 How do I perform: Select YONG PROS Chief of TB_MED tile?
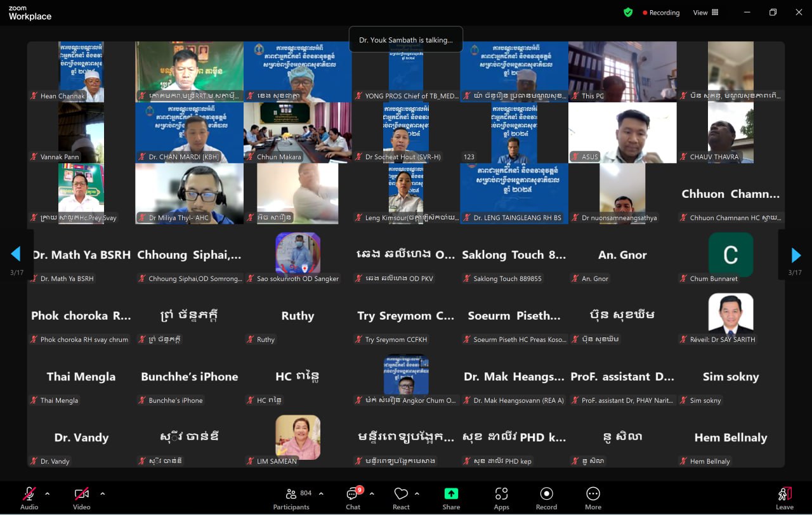(406, 72)
